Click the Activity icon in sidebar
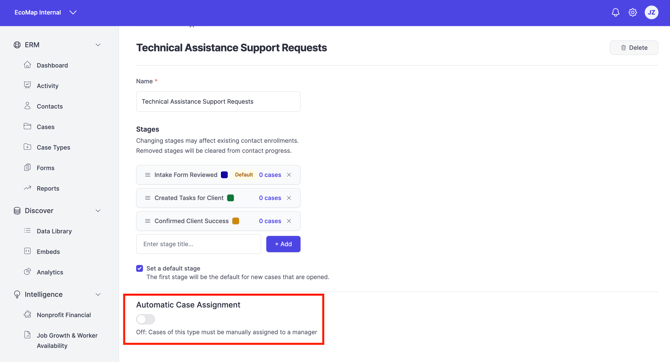670x362 pixels. (27, 85)
